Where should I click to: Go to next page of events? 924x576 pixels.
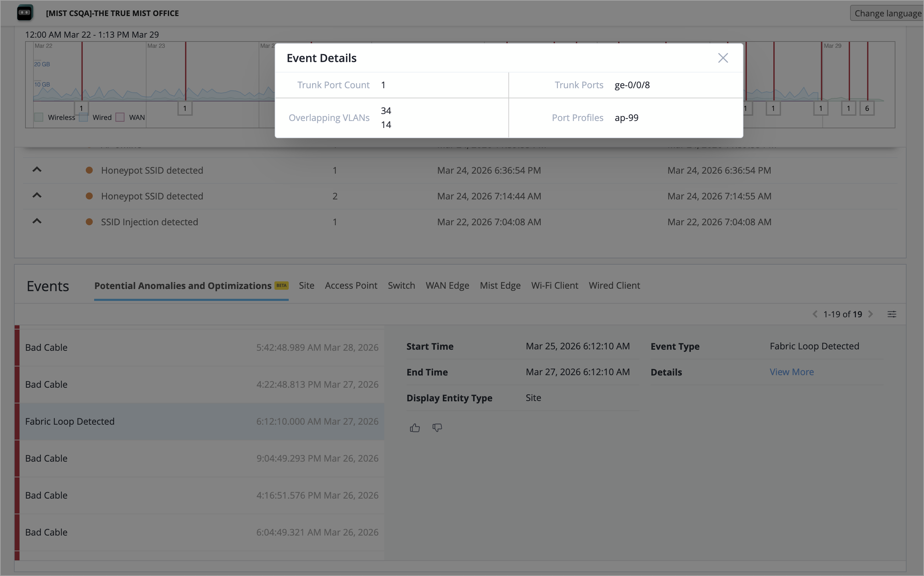tap(871, 314)
